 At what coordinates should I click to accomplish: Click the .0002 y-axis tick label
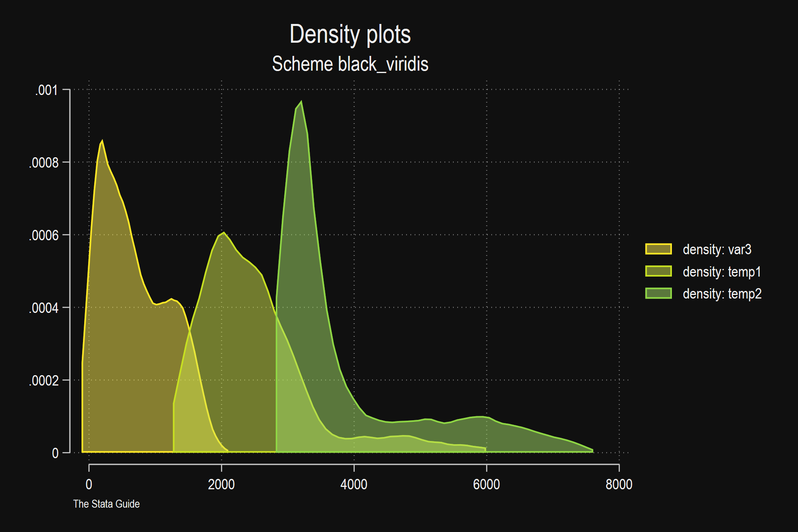(x=44, y=381)
